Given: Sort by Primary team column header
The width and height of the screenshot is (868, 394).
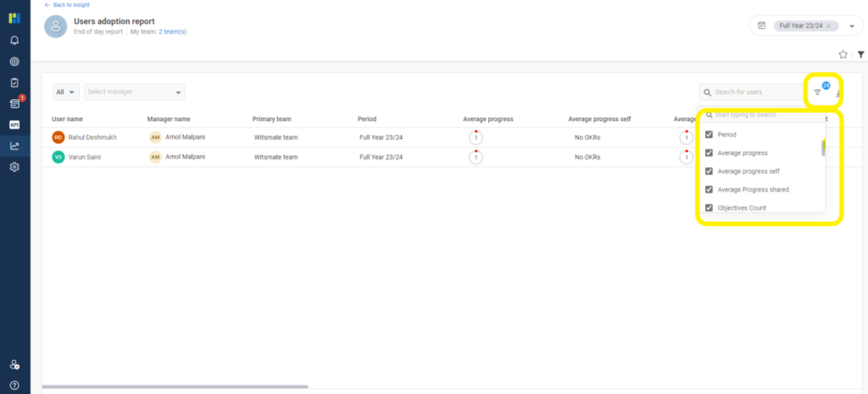Looking at the screenshot, I should pyautogui.click(x=272, y=119).
